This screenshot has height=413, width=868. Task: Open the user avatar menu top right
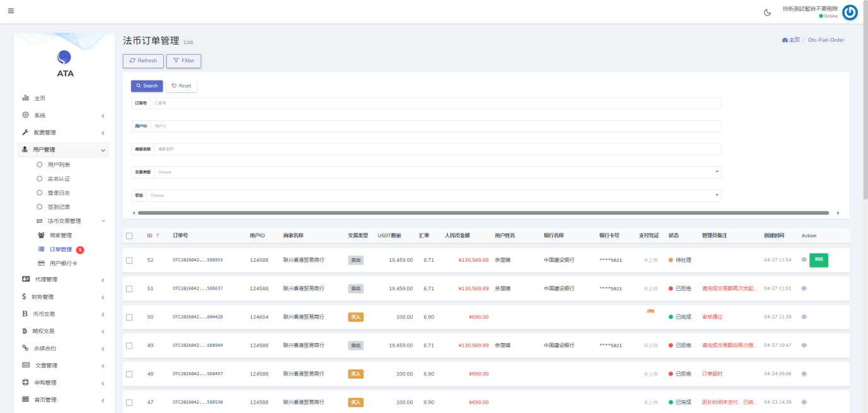(849, 11)
